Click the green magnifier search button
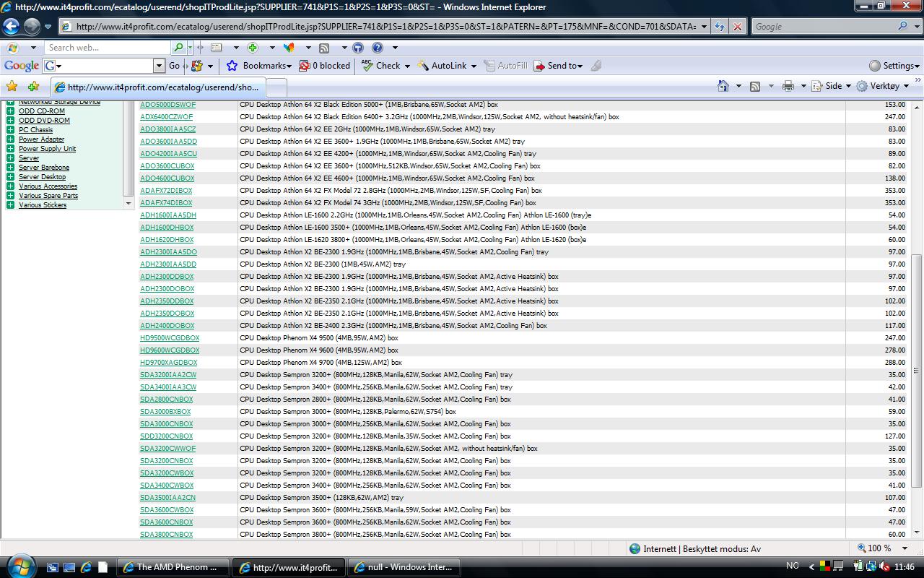Viewport: 924px width, 578px height. [178, 48]
